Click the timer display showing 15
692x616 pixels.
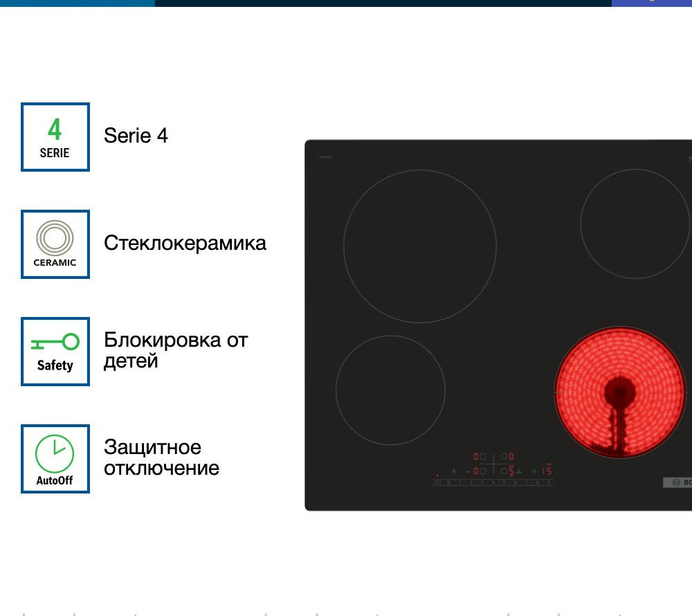tap(547, 471)
